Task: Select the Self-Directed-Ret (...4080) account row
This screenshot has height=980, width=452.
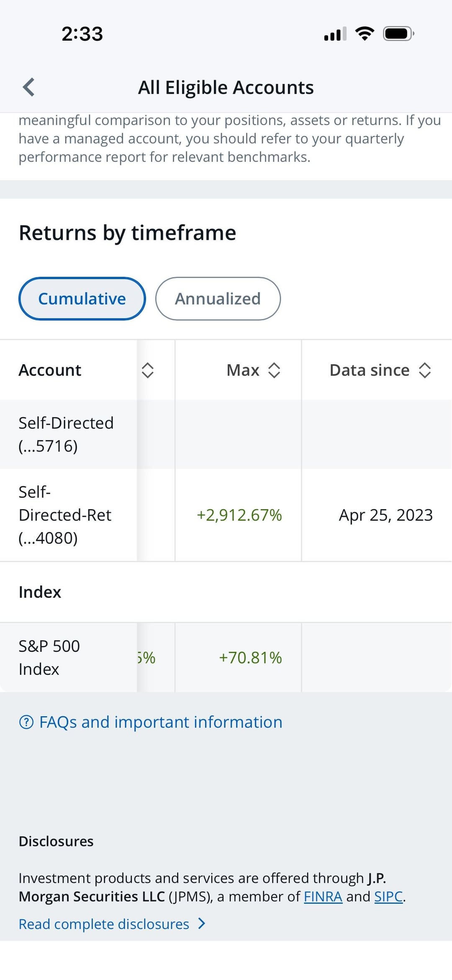Action: click(x=65, y=515)
